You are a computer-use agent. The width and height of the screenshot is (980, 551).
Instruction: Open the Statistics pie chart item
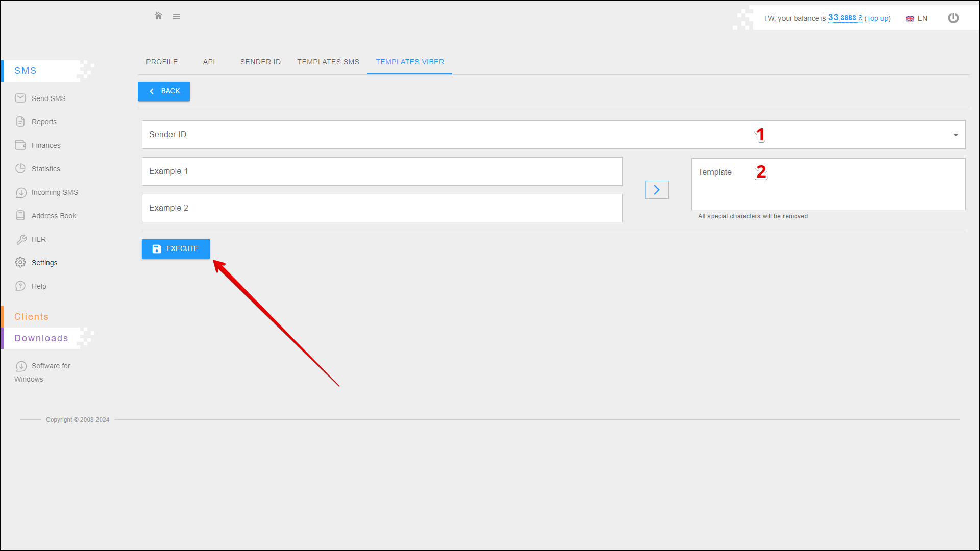click(x=45, y=169)
